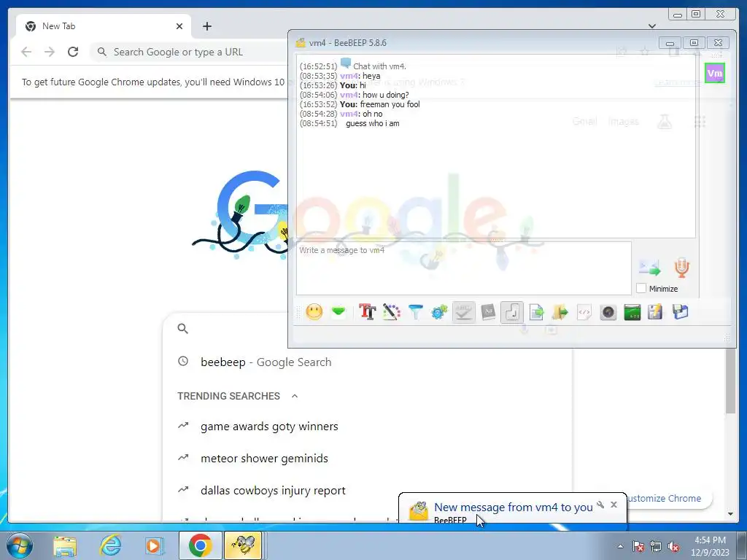
Task: Show hidden system tray icons
Action: coord(620,547)
